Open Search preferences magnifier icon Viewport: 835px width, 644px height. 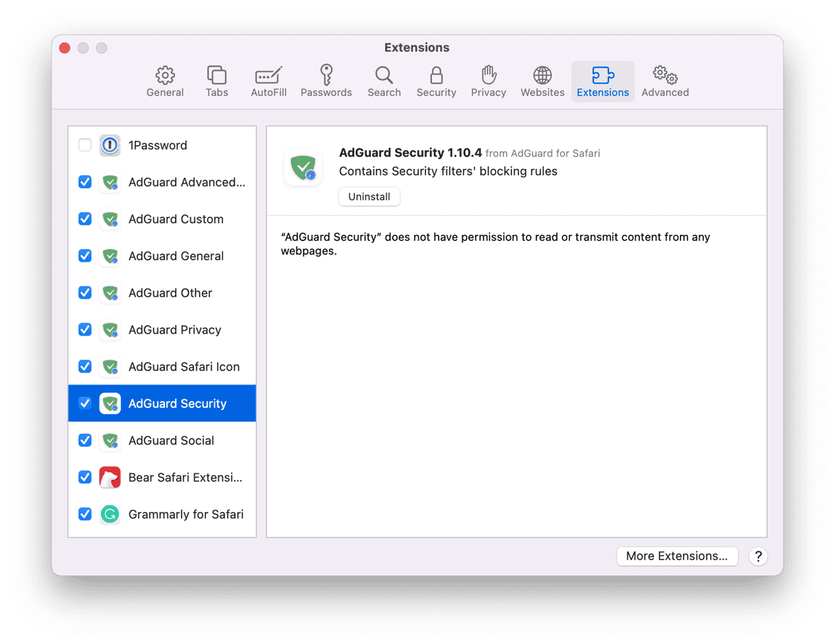(384, 82)
